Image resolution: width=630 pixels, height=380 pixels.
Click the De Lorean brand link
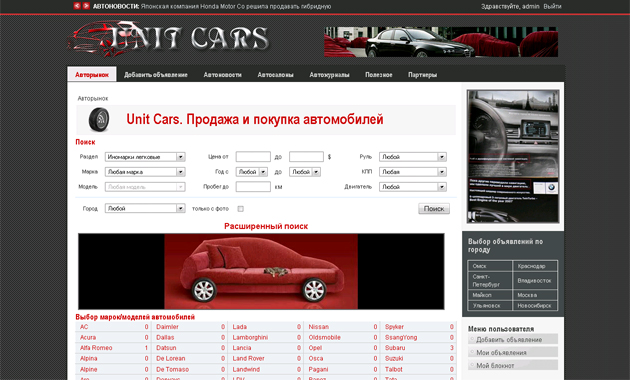tap(171, 358)
